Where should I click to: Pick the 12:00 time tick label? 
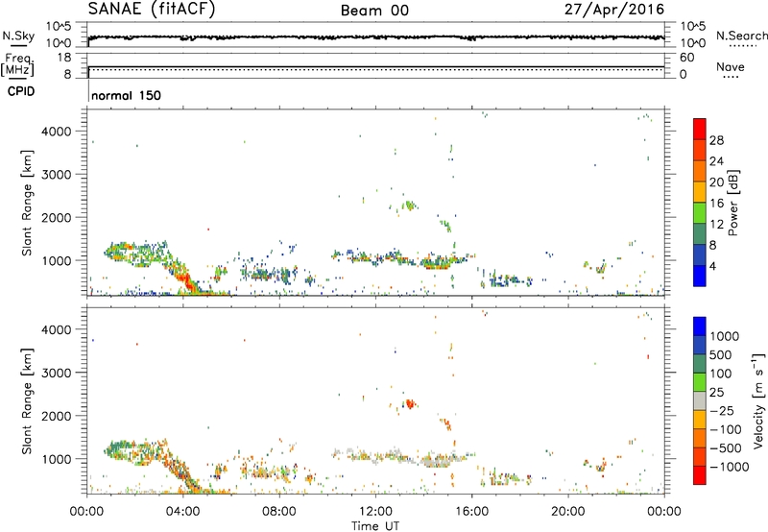[x=375, y=512]
